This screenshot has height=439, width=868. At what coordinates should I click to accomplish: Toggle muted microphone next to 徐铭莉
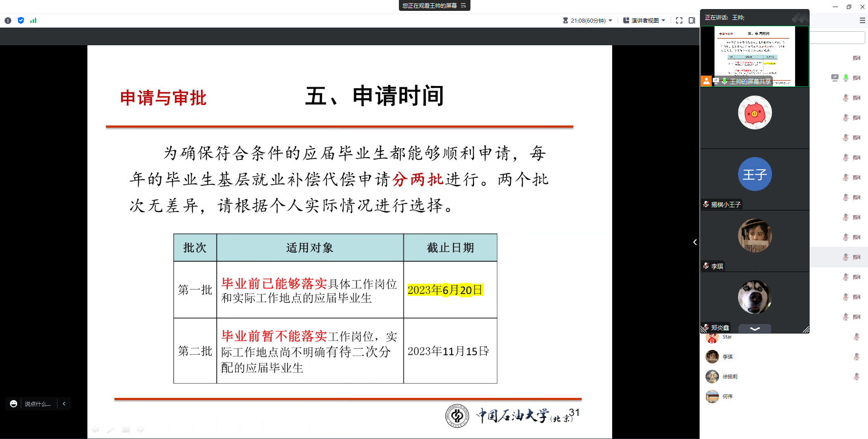(856, 377)
